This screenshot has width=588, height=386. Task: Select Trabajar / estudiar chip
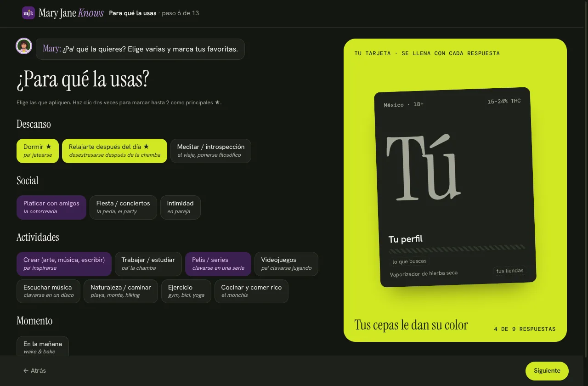pyautogui.click(x=148, y=264)
